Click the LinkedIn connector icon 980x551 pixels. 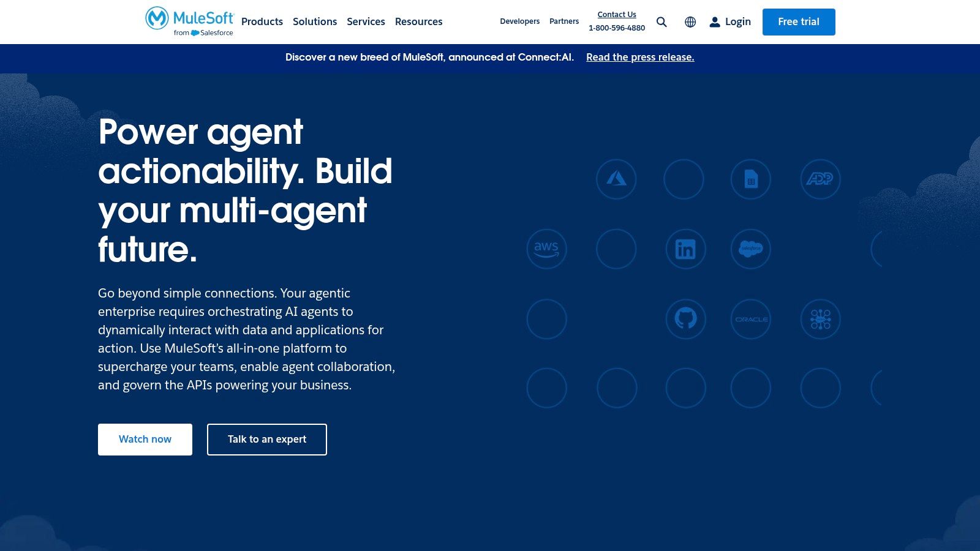tap(685, 249)
